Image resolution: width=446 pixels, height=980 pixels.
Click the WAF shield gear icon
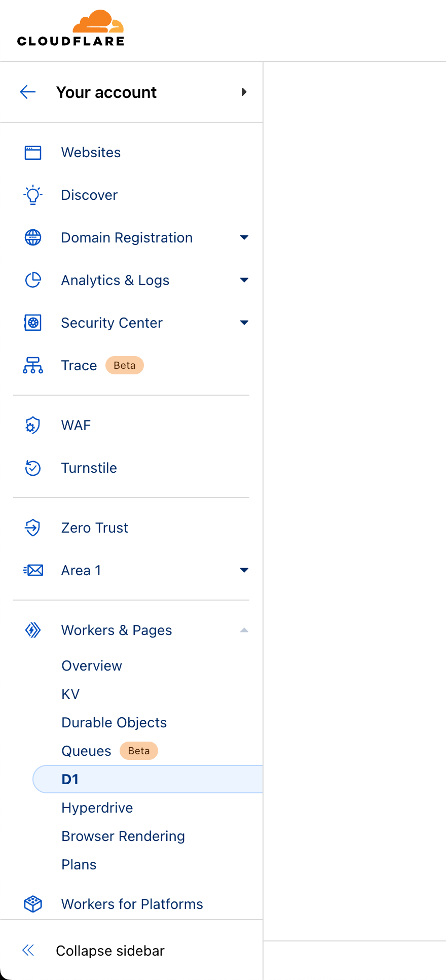(x=33, y=425)
